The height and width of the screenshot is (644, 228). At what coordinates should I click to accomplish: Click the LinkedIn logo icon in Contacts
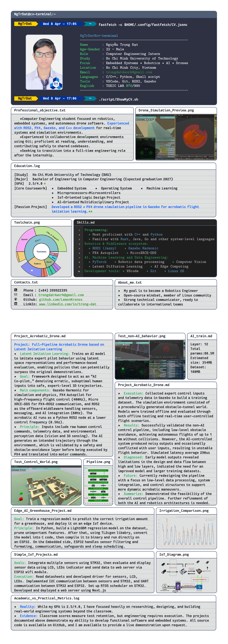pyautogui.click(x=15, y=304)
